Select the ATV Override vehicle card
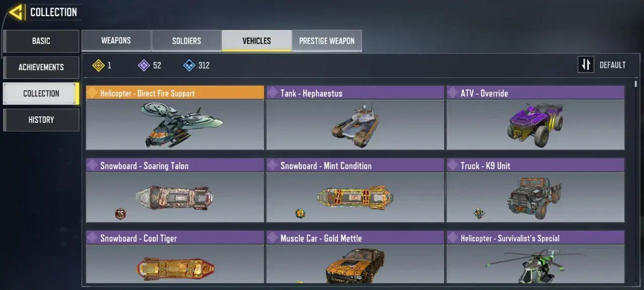The width and height of the screenshot is (644, 290). point(536,118)
